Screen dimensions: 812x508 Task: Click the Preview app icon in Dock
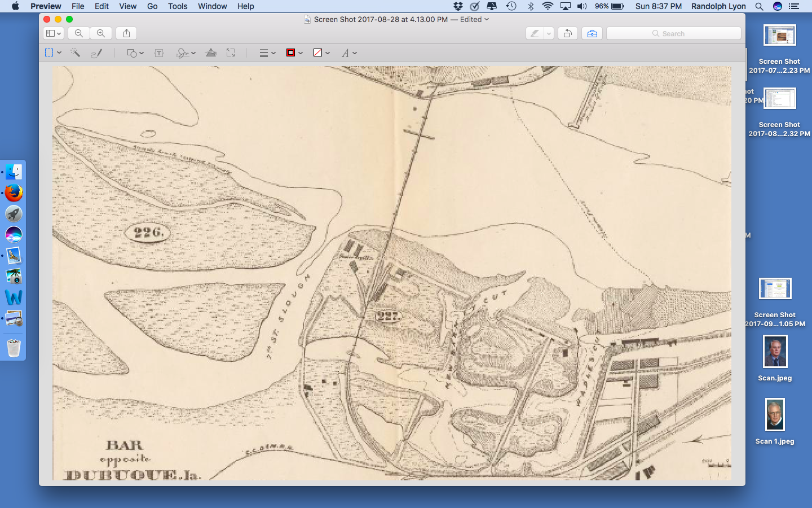(x=14, y=319)
